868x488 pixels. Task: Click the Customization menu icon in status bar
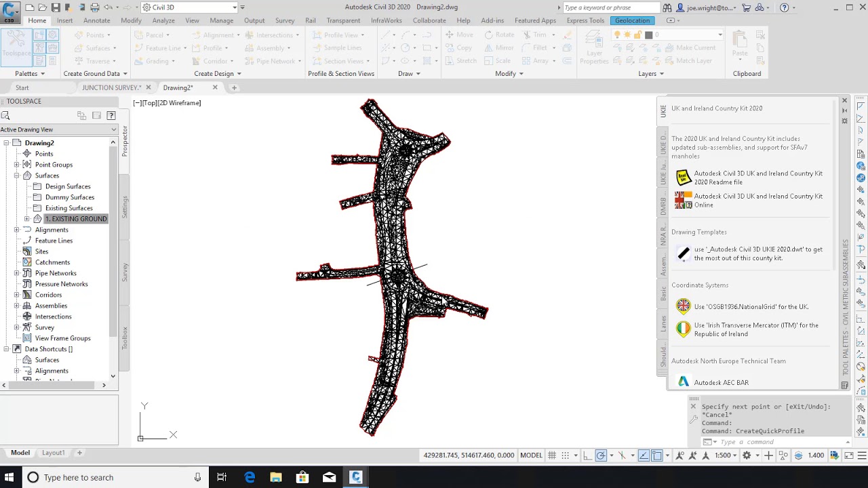[862, 455]
